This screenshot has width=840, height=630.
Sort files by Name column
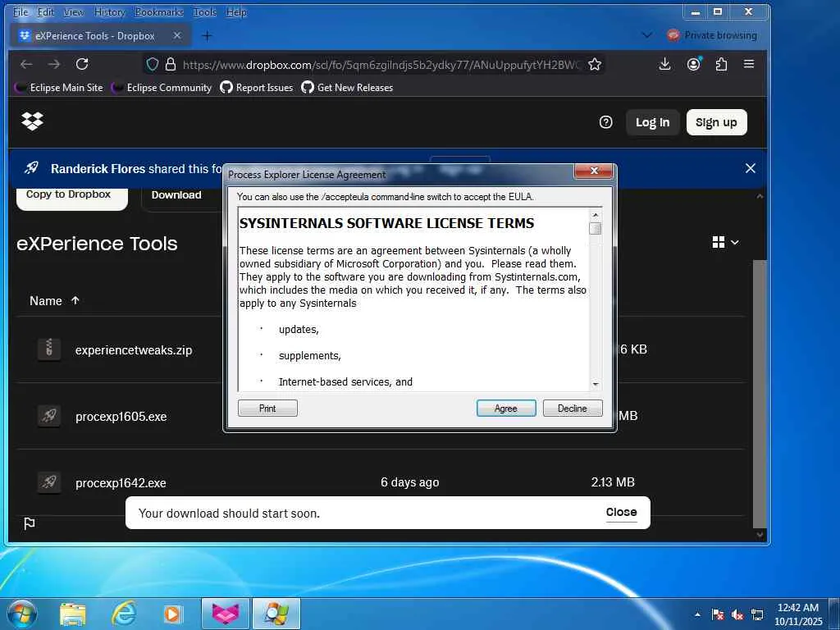click(x=55, y=300)
